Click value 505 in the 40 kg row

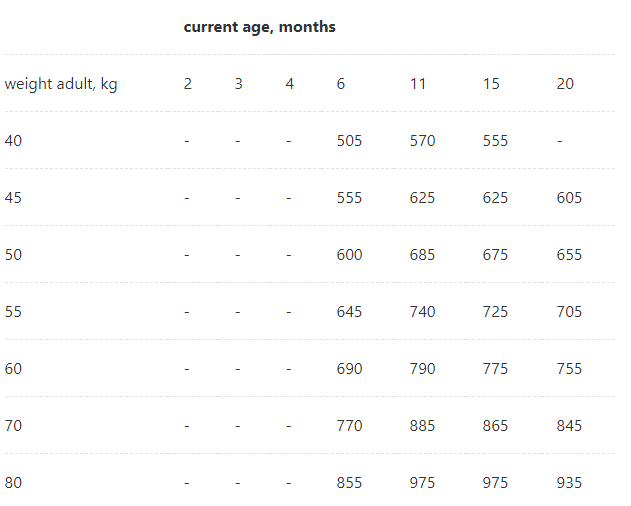[349, 141]
